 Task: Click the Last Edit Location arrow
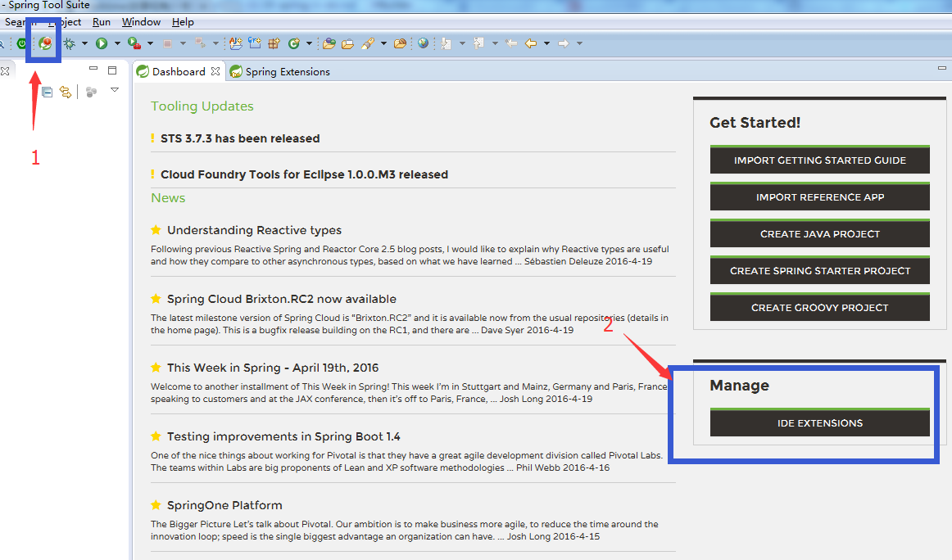[511, 43]
